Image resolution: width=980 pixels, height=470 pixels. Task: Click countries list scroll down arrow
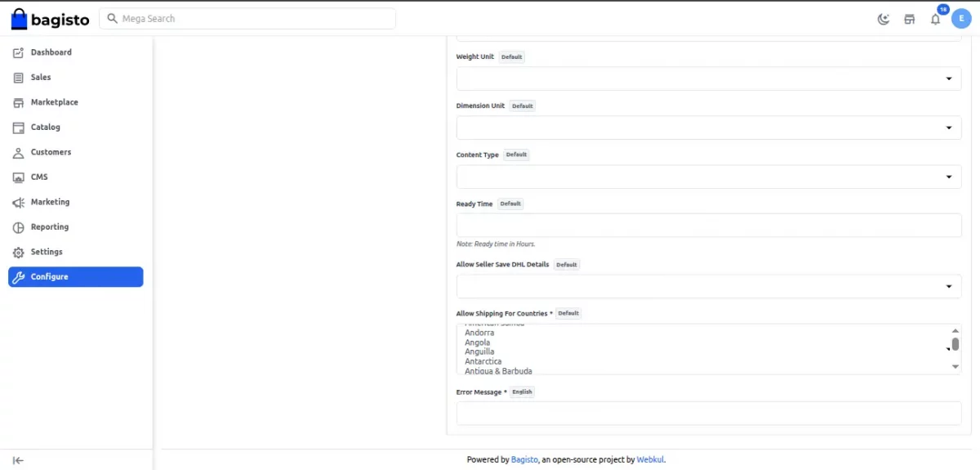click(955, 367)
